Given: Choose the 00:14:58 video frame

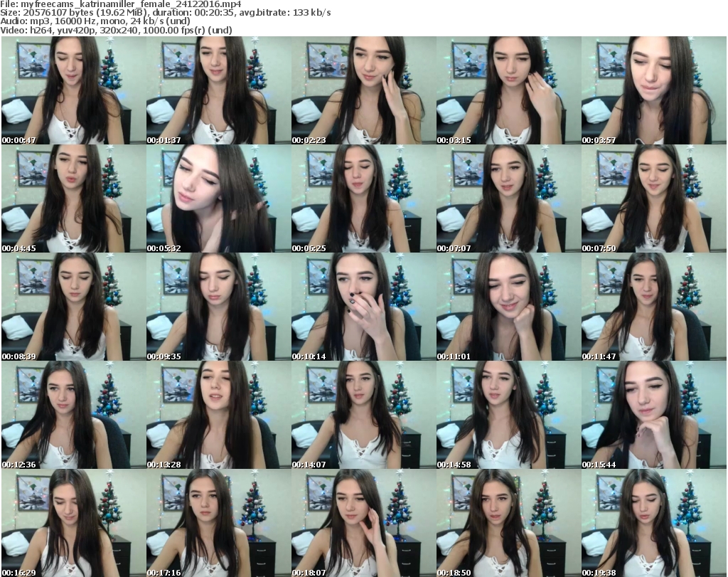Looking at the screenshot, I should coord(509,415).
